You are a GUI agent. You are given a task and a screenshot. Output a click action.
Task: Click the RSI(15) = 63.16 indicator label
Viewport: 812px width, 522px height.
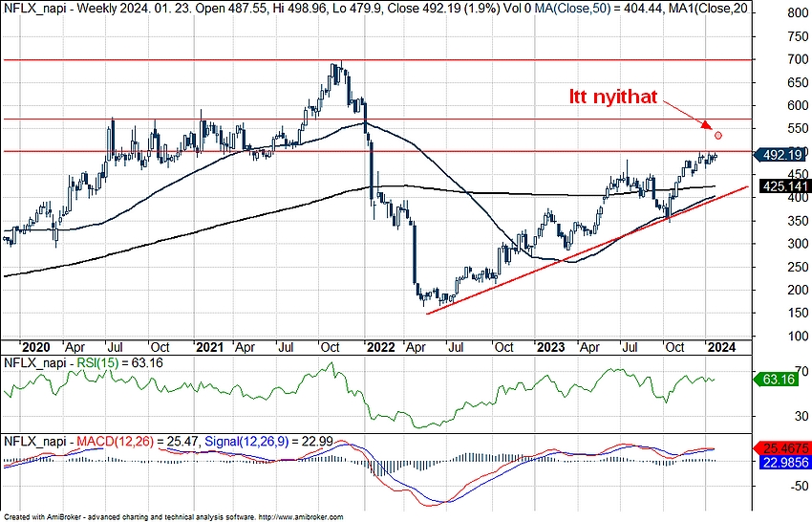(x=119, y=363)
